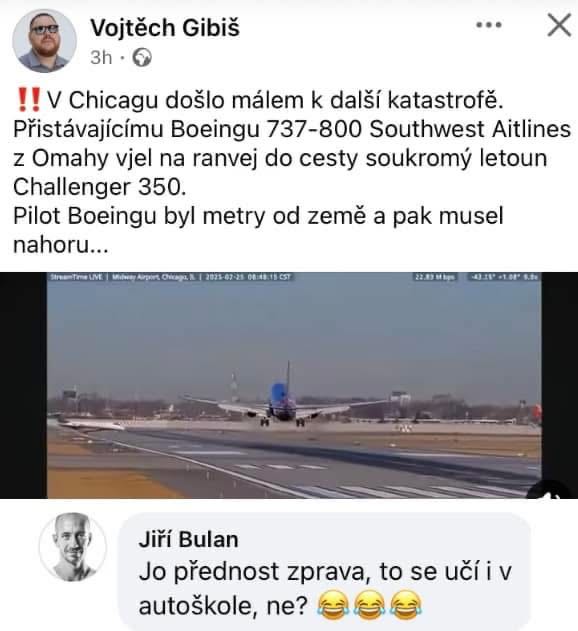The width and height of the screenshot is (578, 631).
Task: Open Jiří Bulan's round profile avatar
Action: [x=73, y=546]
